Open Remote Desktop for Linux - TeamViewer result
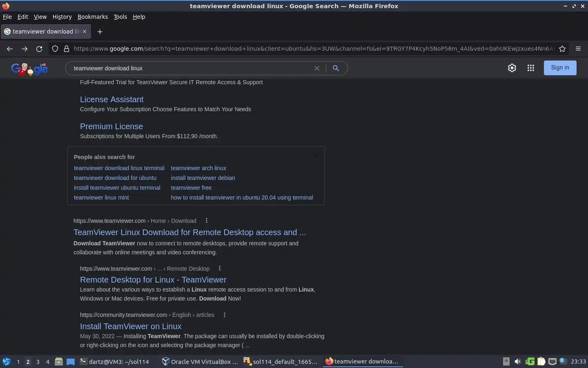Viewport: 588px width, 368px height. coord(153,280)
